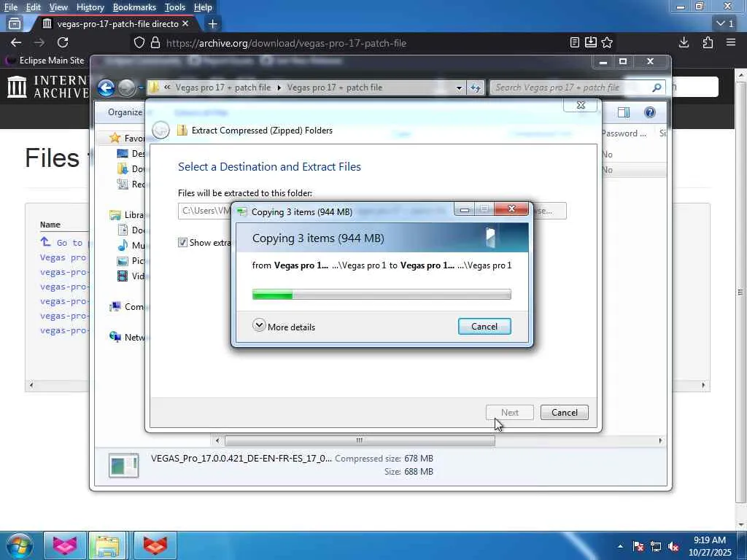Open Firefox tab list dropdown
The width and height of the screenshot is (747, 560).
click(x=726, y=23)
